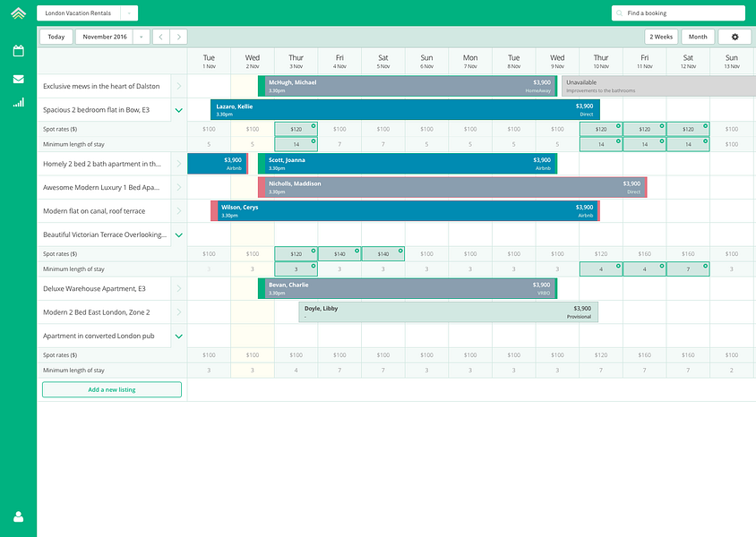
Task: Click the search magnifier icon
Action: [620, 13]
